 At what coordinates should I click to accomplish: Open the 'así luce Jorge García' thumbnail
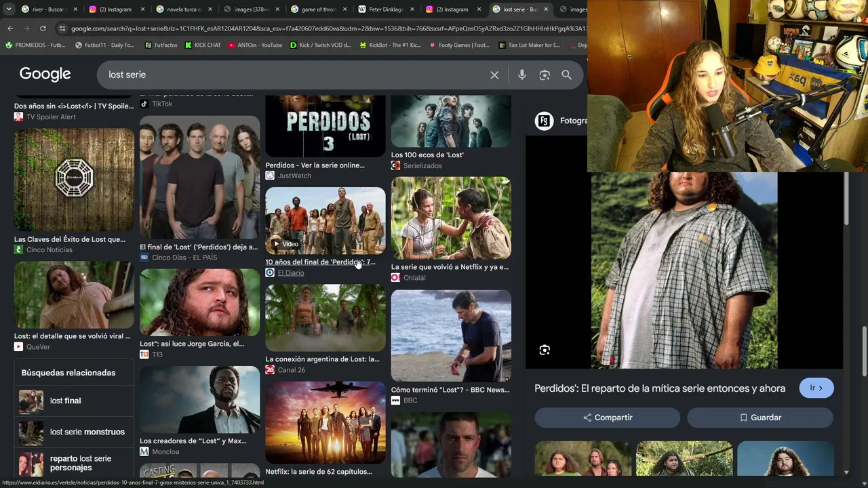tap(199, 303)
